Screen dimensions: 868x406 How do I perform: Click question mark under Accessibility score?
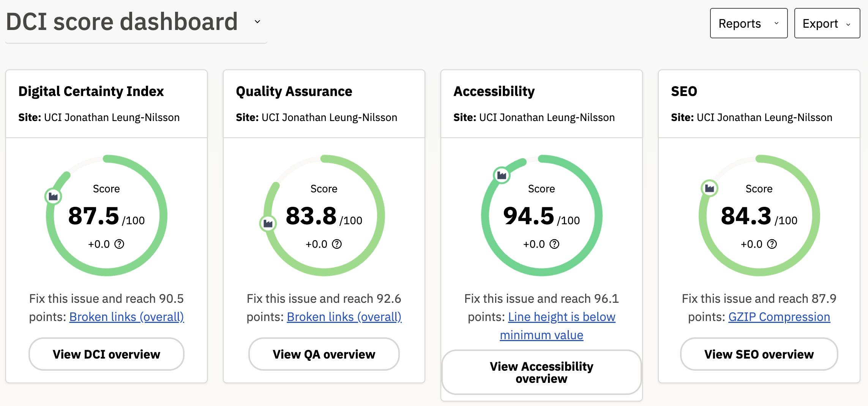554,244
